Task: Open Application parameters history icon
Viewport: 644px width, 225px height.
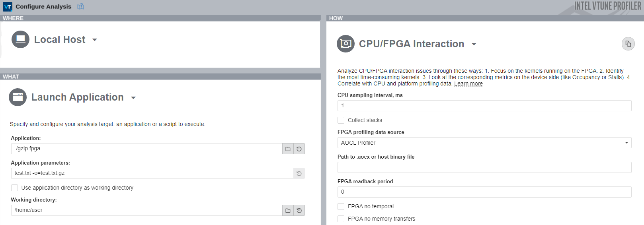Action: point(299,173)
